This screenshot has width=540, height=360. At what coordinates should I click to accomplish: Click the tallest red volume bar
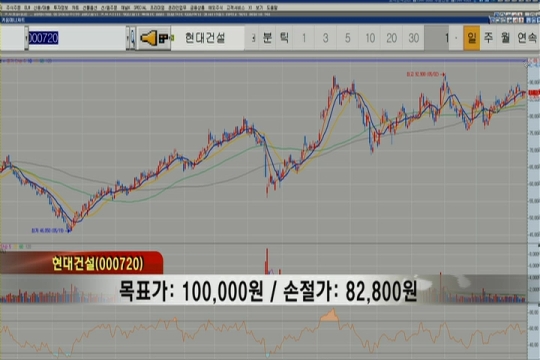click(x=267, y=261)
